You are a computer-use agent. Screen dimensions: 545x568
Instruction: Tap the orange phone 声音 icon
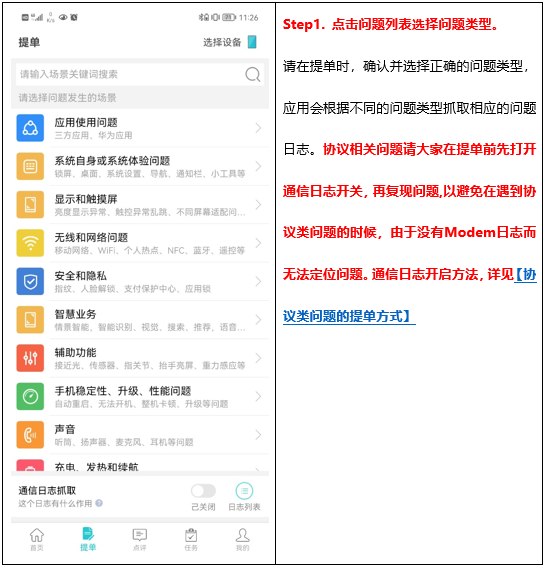(30, 435)
